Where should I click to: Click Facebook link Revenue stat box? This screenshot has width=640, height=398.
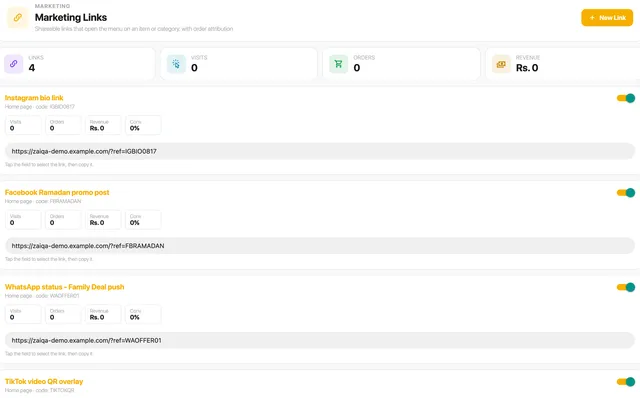pos(103,220)
